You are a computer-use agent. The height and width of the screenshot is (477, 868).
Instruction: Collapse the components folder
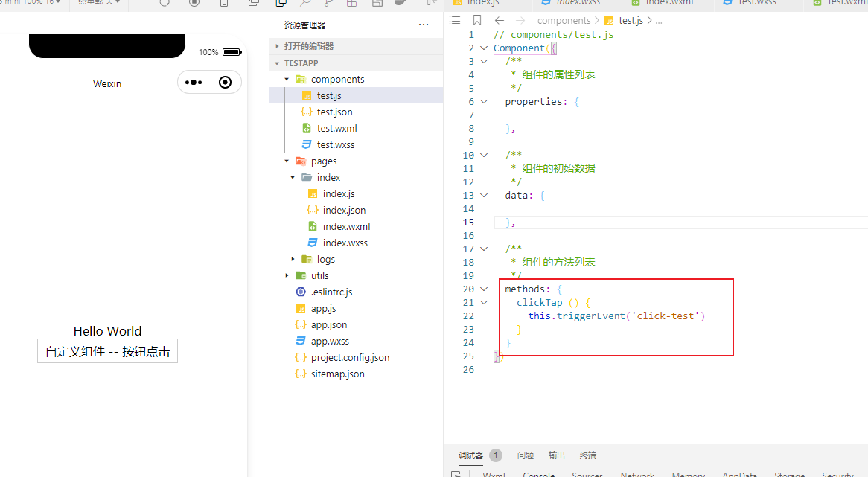point(287,79)
